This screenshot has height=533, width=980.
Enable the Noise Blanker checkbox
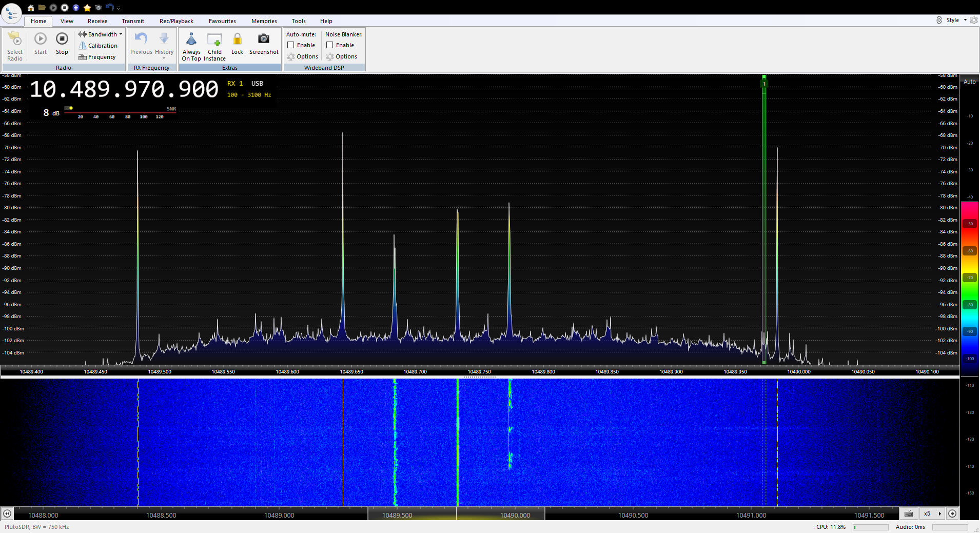[330, 45]
